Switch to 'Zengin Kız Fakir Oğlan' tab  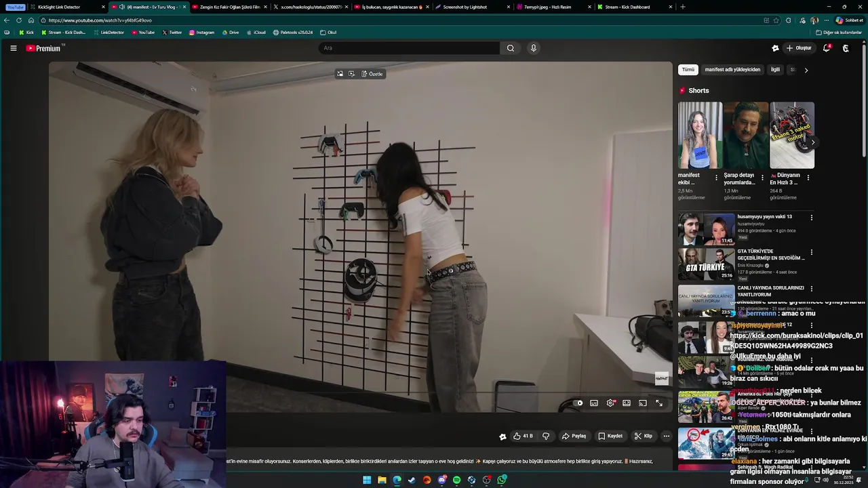229,7
